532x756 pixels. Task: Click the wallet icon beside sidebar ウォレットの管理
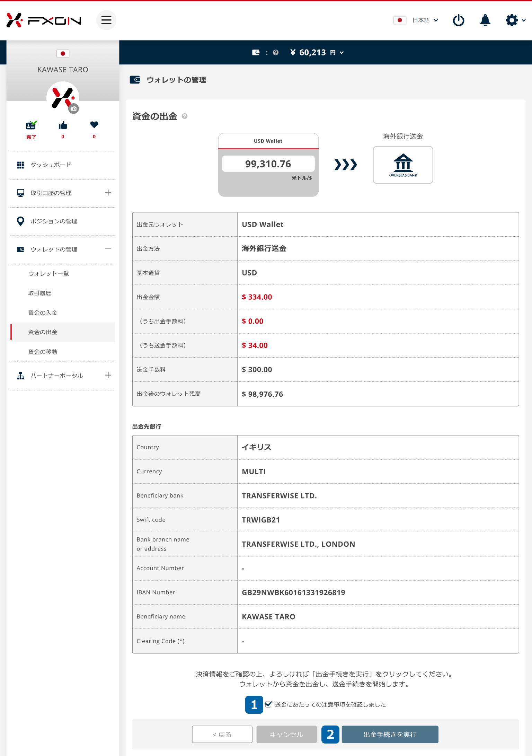[x=20, y=249]
